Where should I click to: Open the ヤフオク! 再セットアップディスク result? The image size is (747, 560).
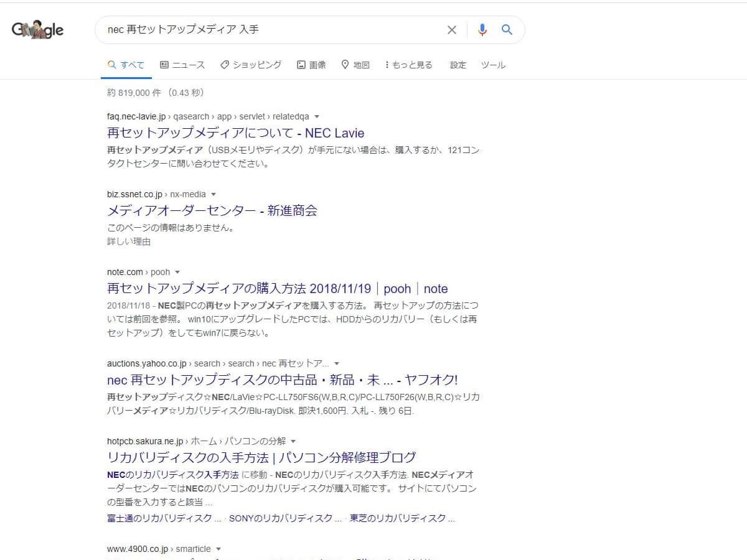click(x=283, y=380)
